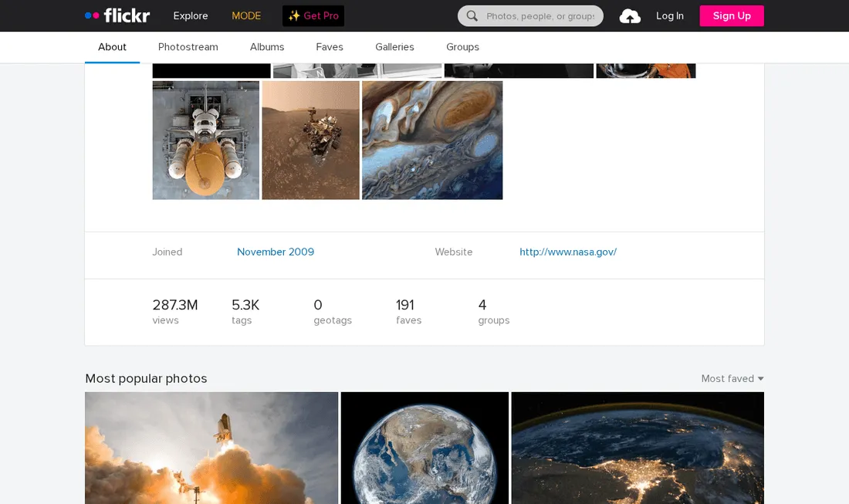Viewport: 849px width, 504px height.
Task: Click the upload cloud icon
Action: click(x=630, y=16)
